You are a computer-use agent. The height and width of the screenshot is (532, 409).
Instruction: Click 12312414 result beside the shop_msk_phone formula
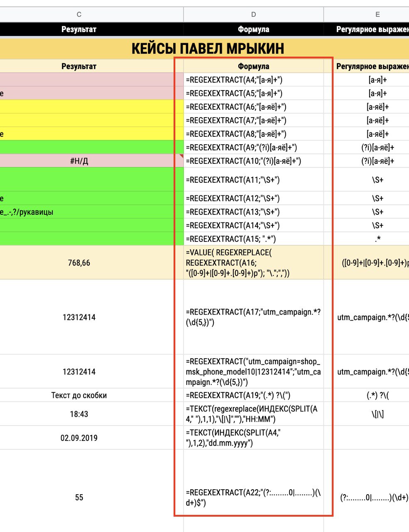(91, 372)
